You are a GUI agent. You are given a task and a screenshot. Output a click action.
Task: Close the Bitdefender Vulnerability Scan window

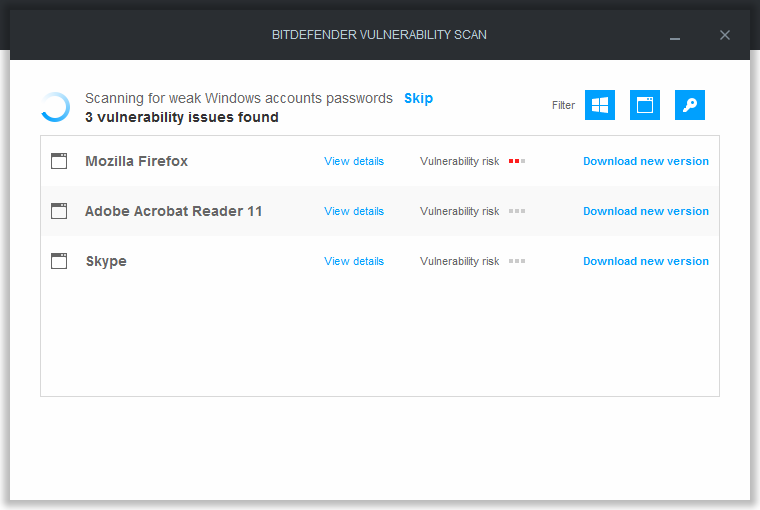725,35
